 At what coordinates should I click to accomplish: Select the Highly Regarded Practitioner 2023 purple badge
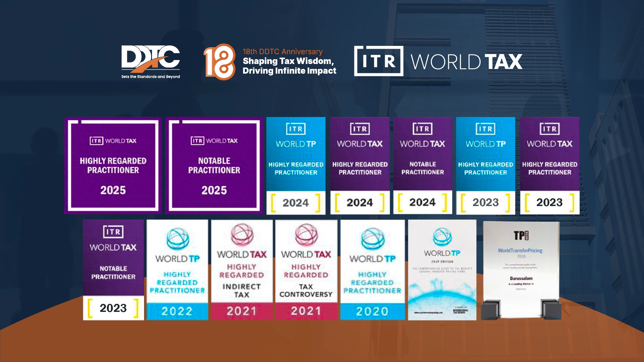(x=549, y=165)
